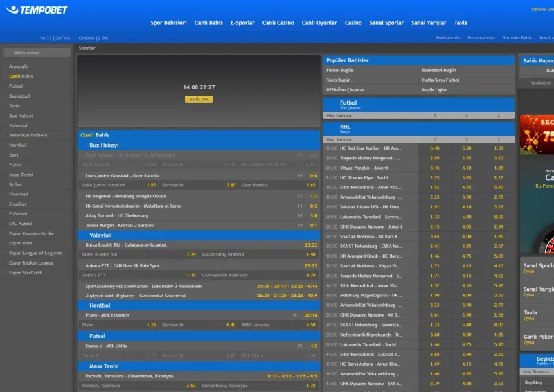Select Canlı Bahis in the left sidebar
This screenshot has width=554, height=392.
coord(21,76)
